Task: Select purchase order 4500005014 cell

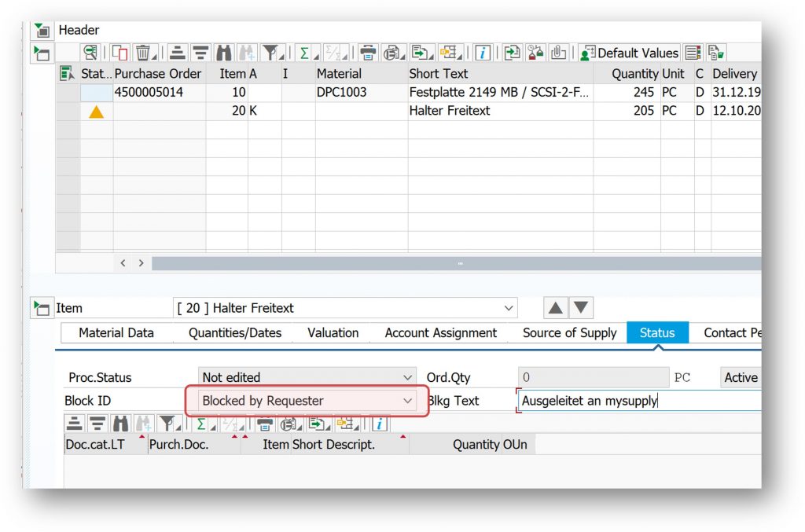Action: point(159,93)
